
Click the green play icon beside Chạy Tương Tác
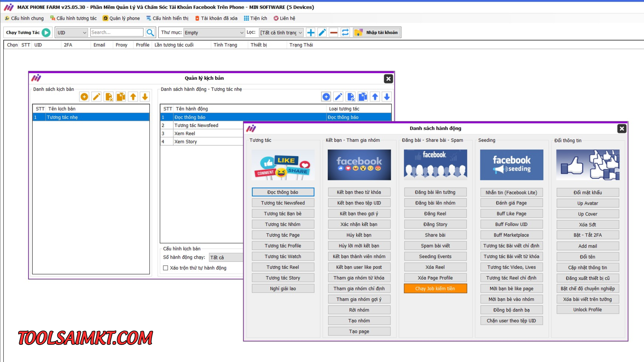coord(46,33)
